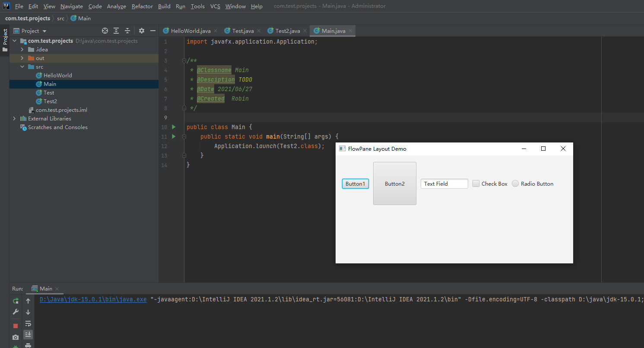644x348 pixels.
Task: Open Scratches and Consoles
Action: click(57, 127)
